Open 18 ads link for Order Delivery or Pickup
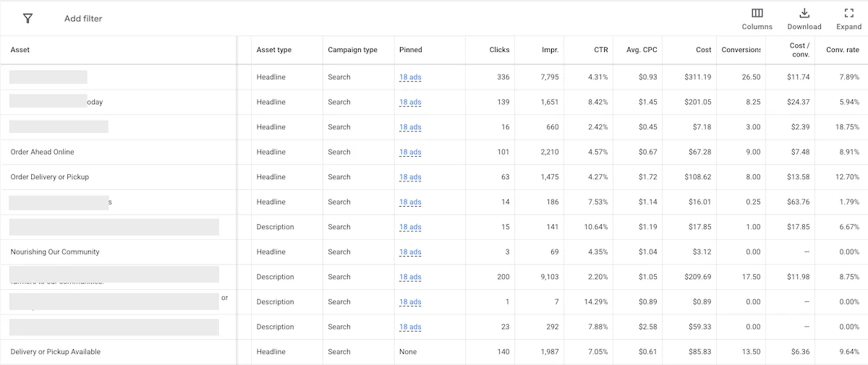Screen dimensions: 868x365 410,177
